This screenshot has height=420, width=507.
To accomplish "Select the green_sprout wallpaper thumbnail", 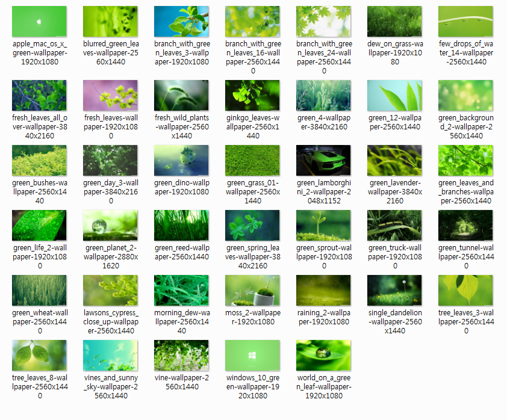I will coord(323,225).
